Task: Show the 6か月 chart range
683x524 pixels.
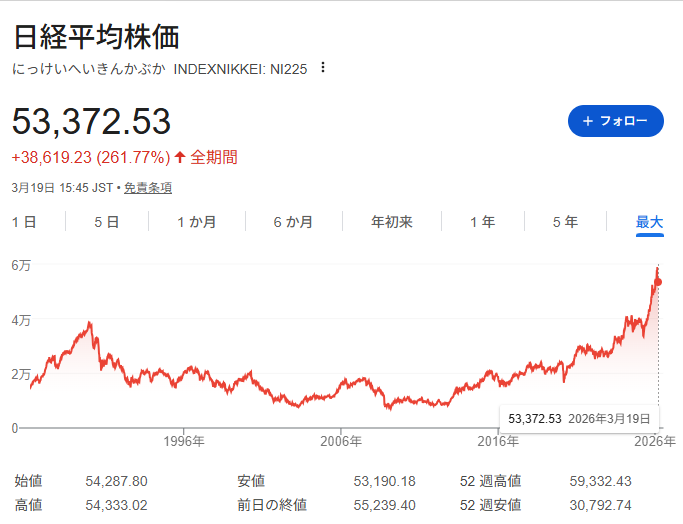Action: pos(293,222)
